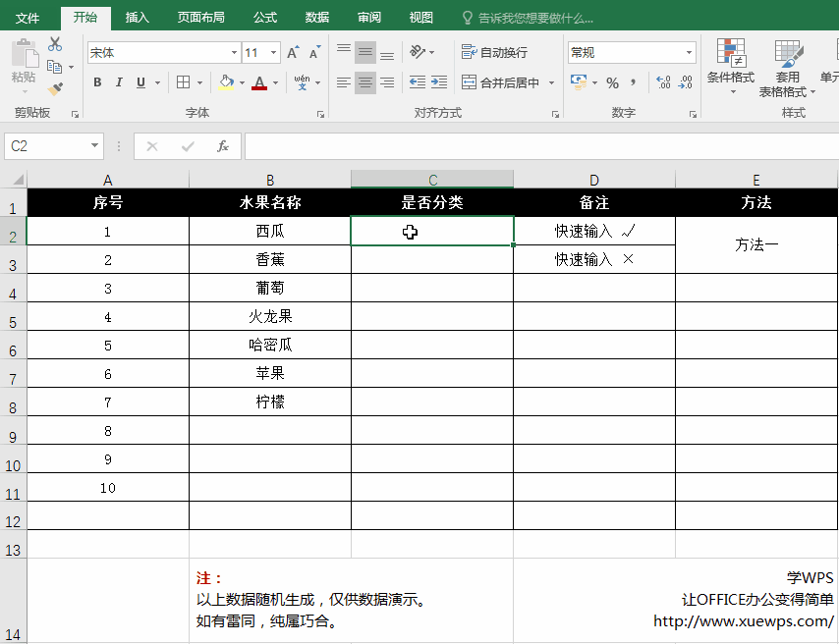The width and height of the screenshot is (839, 644).
Task: Click the Borders icon
Action: [183, 83]
